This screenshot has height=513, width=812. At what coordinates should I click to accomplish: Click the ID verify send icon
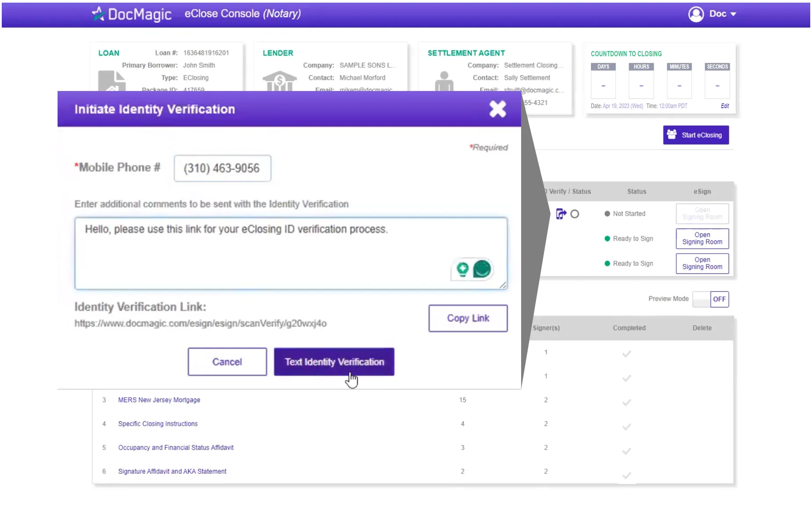(x=561, y=214)
